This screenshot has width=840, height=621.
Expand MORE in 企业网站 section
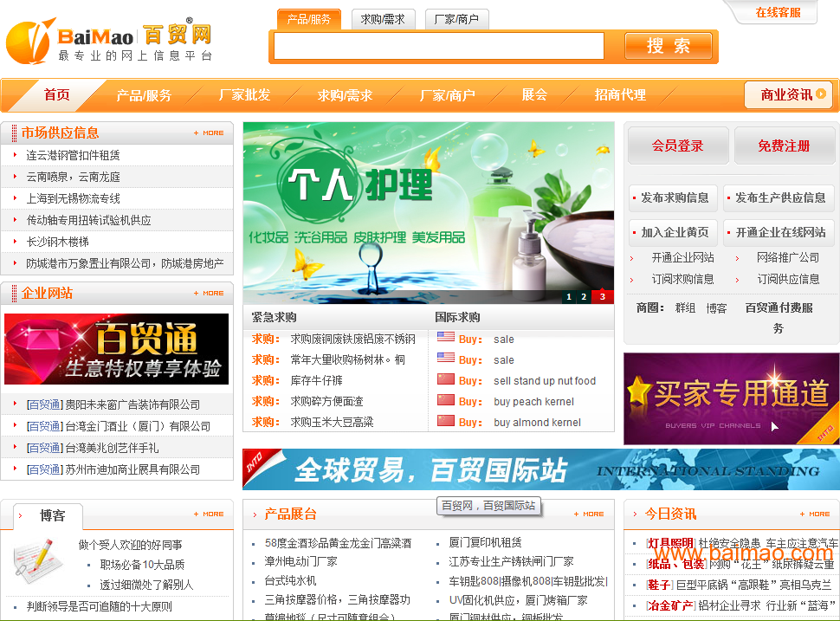209,294
